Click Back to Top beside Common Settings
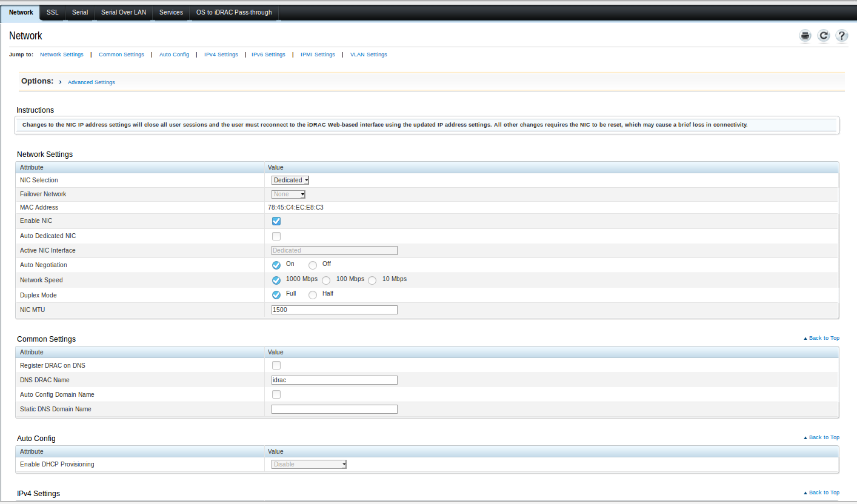857x504 pixels. point(821,338)
